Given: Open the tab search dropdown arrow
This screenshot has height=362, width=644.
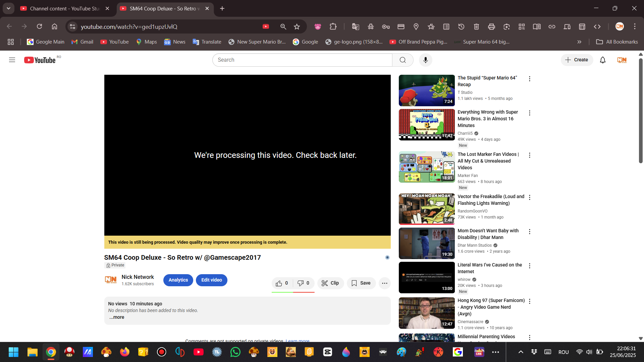Looking at the screenshot, I should [x=8, y=8].
